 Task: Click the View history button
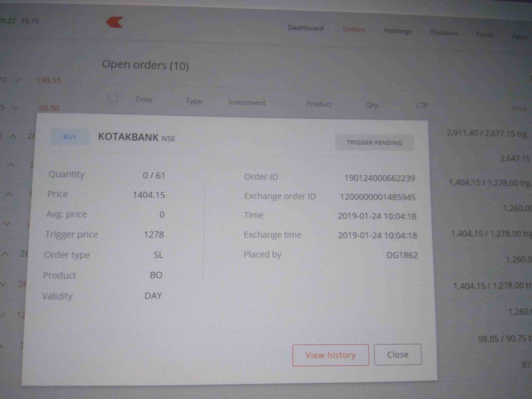[x=331, y=355]
